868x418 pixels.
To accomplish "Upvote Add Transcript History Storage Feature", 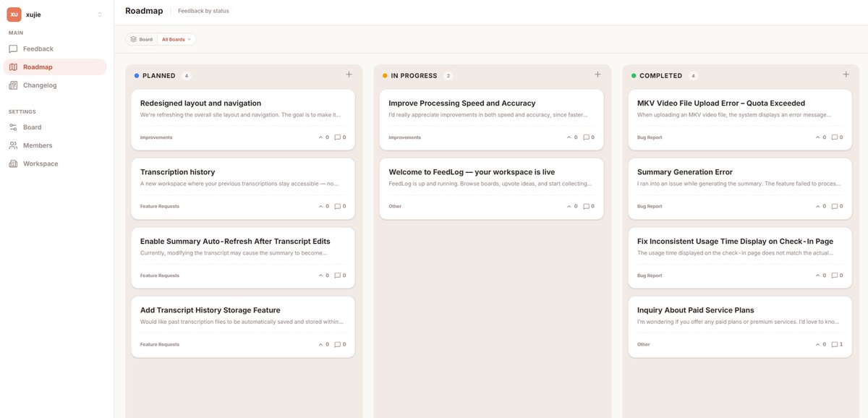I will 323,344.
